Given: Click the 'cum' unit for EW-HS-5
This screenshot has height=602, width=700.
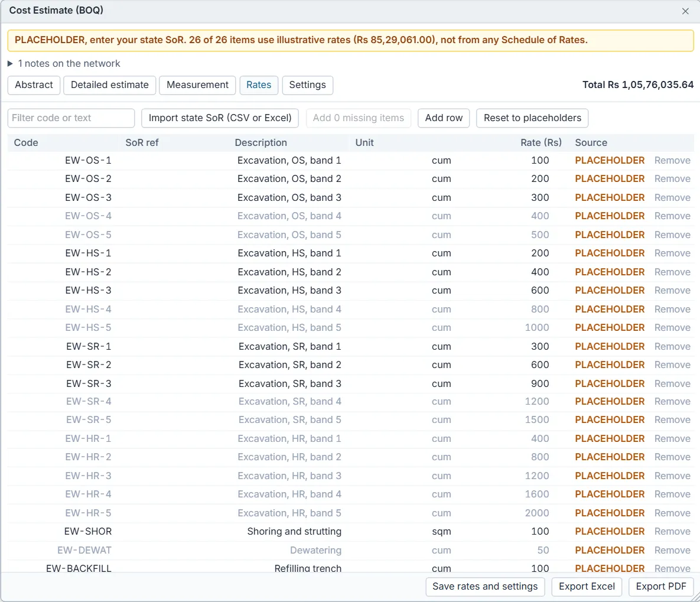Looking at the screenshot, I should (441, 327).
